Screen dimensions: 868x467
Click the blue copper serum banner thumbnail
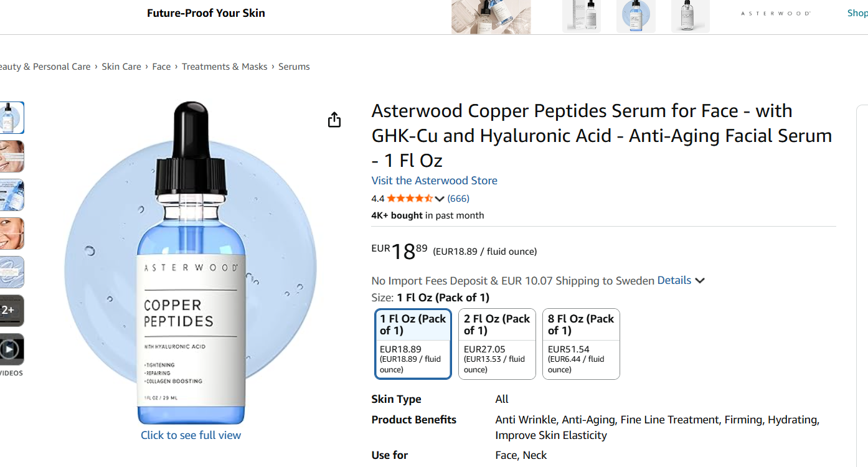[x=636, y=16]
